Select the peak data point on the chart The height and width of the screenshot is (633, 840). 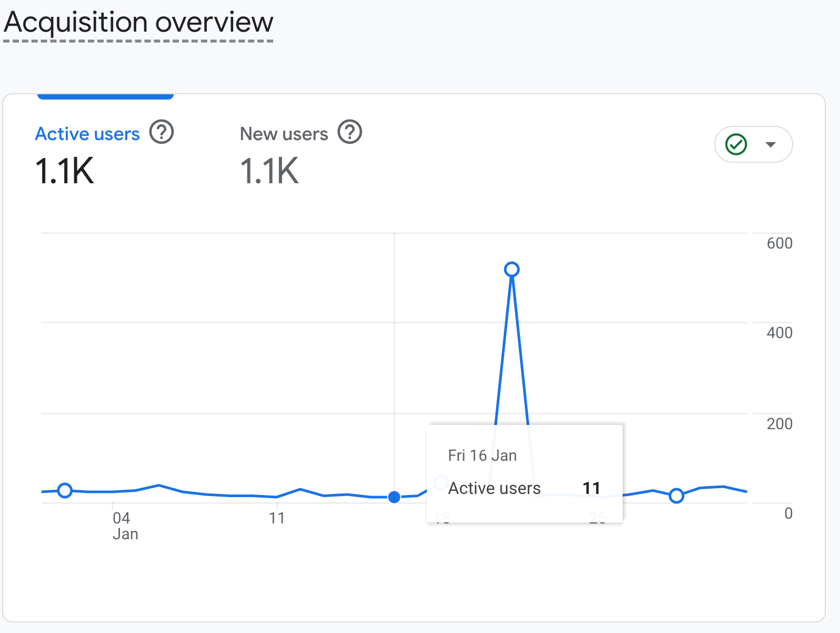click(x=512, y=270)
